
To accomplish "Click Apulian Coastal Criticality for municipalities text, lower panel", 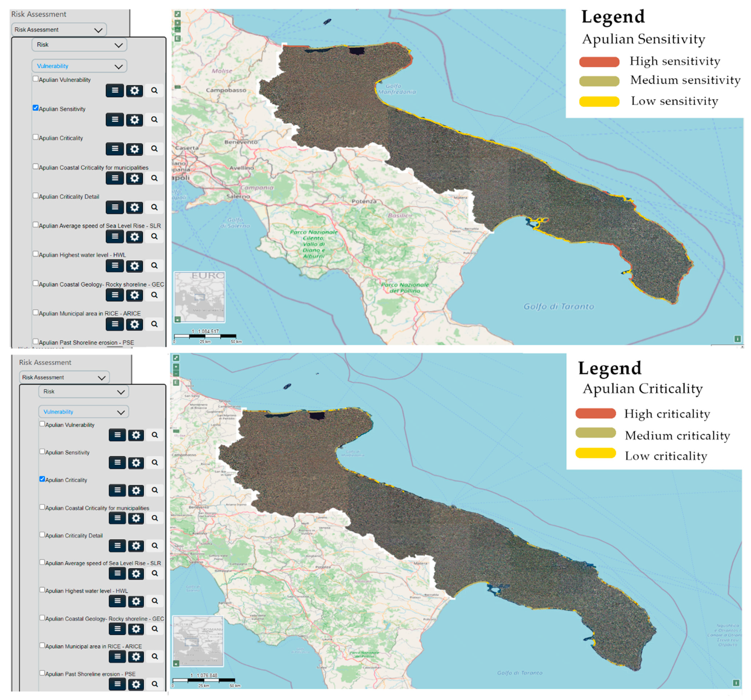I will pyautogui.click(x=97, y=508).
